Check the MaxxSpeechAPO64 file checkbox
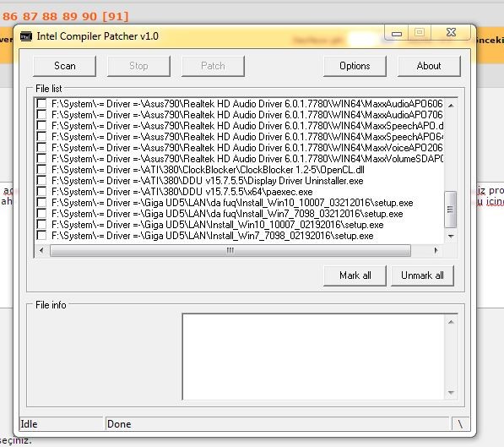Image resolution: width=504 pixels, height=447 pixels. (x=41, y=136)
